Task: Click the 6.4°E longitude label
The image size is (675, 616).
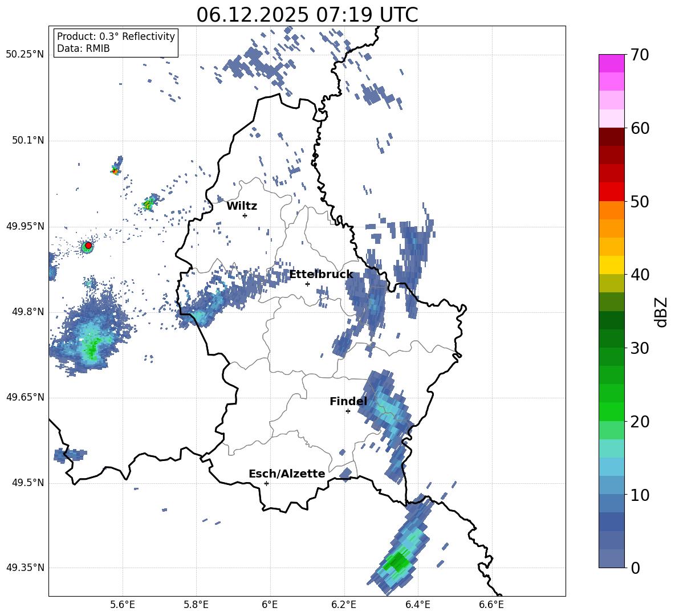Action: point(417,605)
